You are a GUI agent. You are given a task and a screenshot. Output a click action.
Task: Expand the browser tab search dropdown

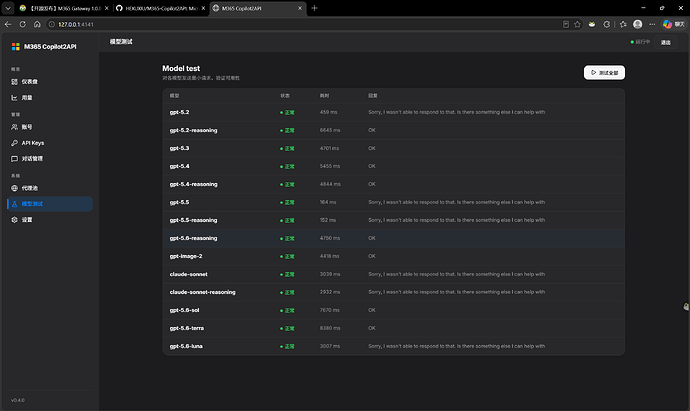click(x=8, y=8)
